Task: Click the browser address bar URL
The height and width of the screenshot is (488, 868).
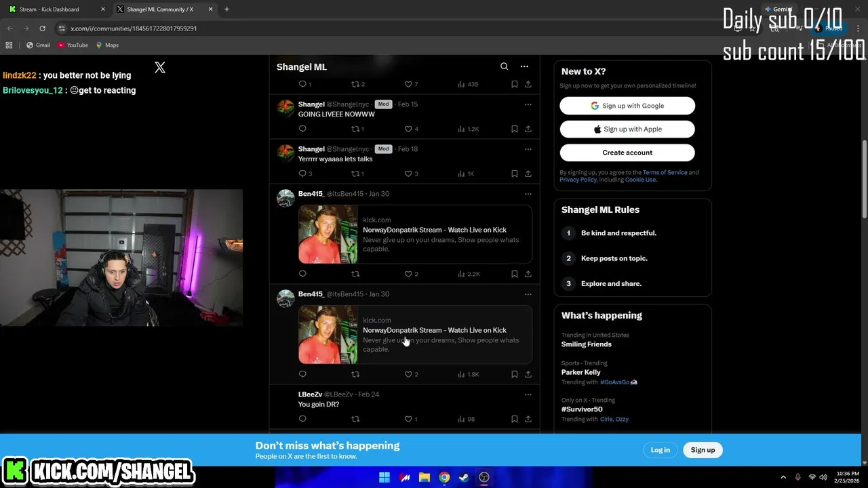Action: click(x=134, y=28)
